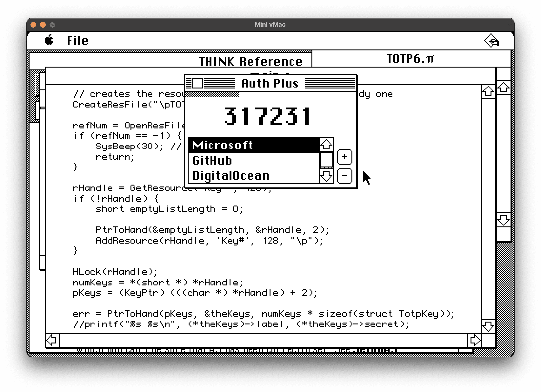Click the Mini vMac minimize button
Screen dimensions: 541x392
point(43,24)
